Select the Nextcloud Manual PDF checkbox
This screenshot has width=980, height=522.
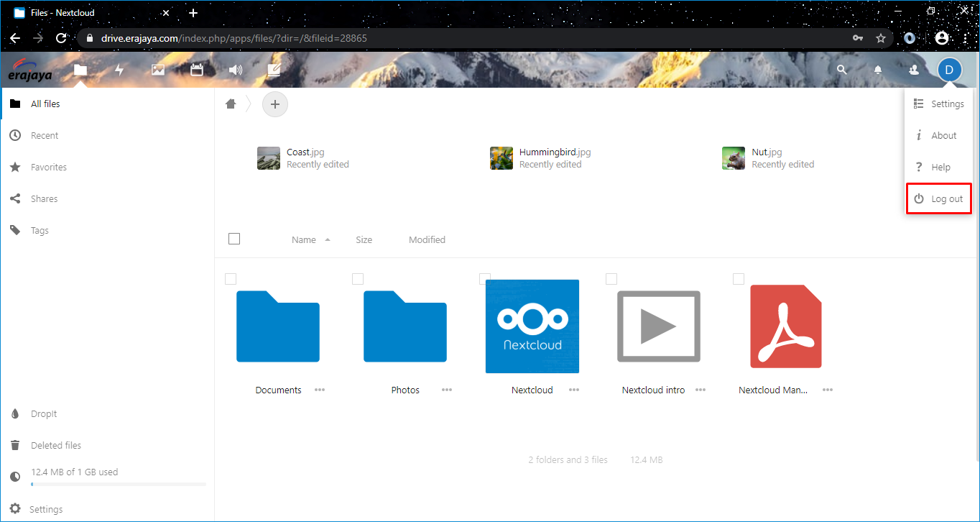pyautogui.click(x=739, y=279)
